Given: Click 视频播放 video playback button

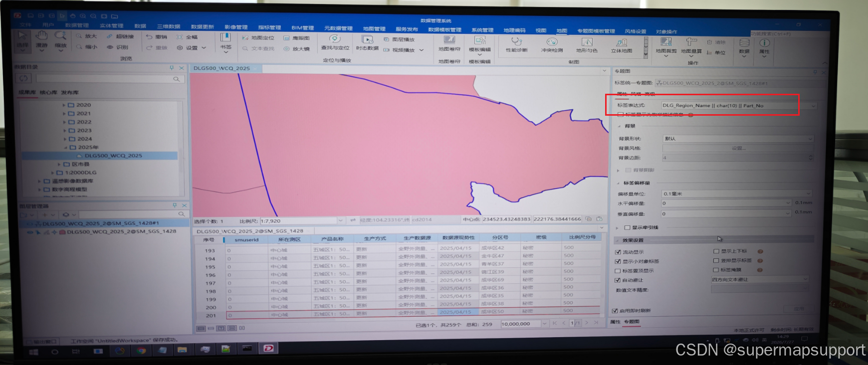Looking at the screenshot, I should tap(404, 50).
